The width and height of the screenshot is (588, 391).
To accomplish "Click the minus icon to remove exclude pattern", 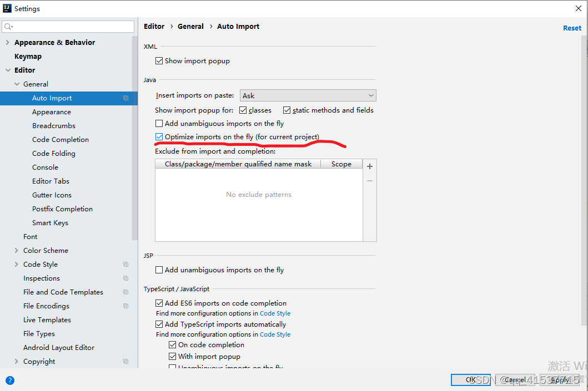I will click(370, 181).
